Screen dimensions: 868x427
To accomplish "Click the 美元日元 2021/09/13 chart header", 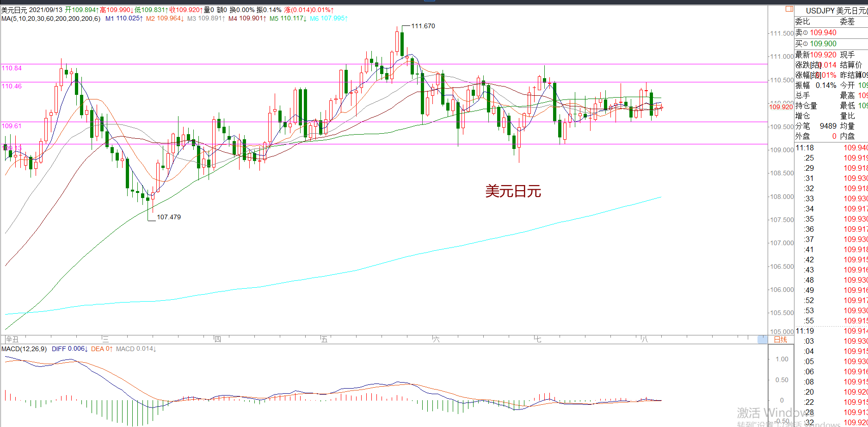I will (x=31, y=10).
